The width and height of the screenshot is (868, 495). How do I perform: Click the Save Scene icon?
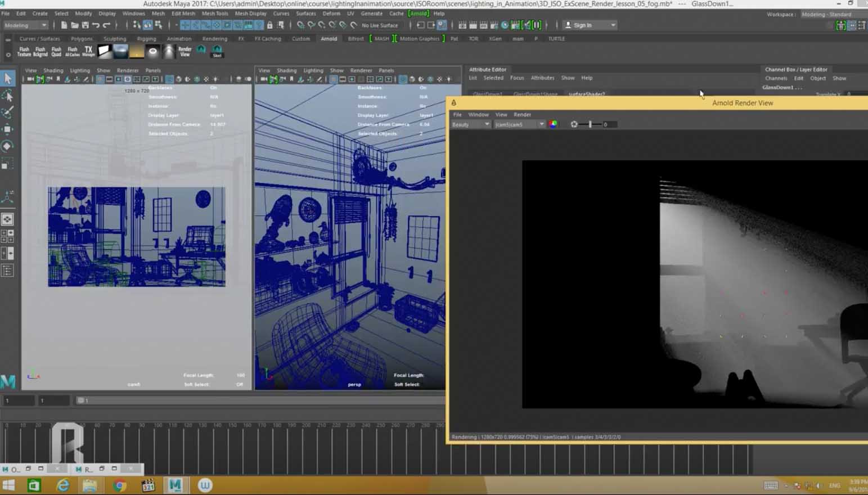click(x=85, y=25)
